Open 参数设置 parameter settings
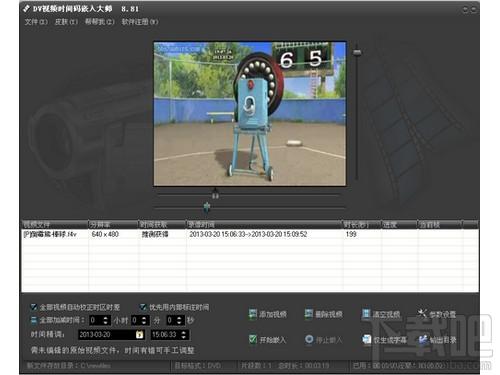500x375 pixels. coord(437,314)
